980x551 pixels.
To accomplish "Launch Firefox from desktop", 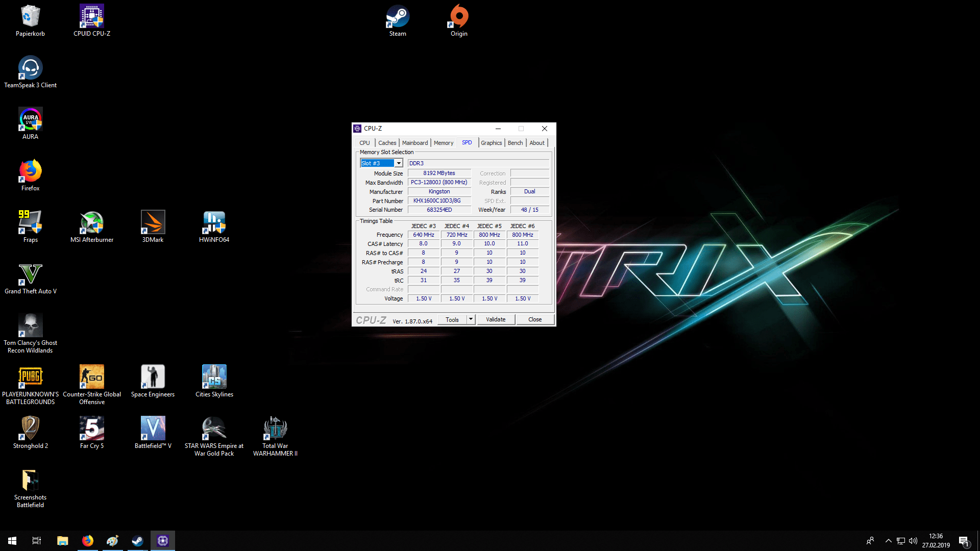I will 30,176.
